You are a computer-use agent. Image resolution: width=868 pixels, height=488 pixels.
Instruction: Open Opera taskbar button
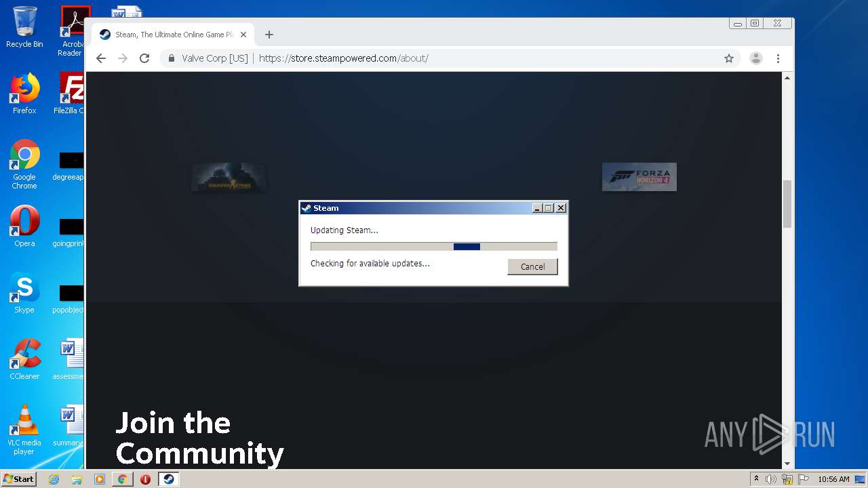pos(145,479)
